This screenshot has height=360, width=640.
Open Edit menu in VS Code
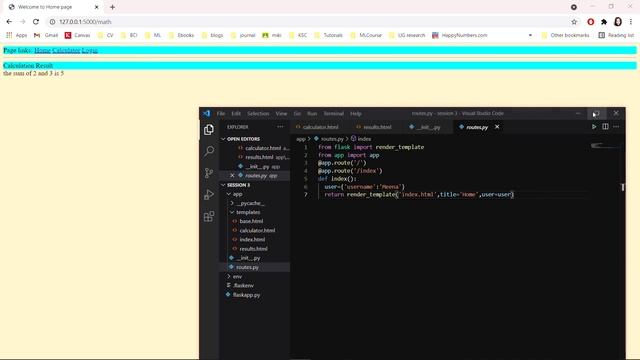tap(236, 113)
